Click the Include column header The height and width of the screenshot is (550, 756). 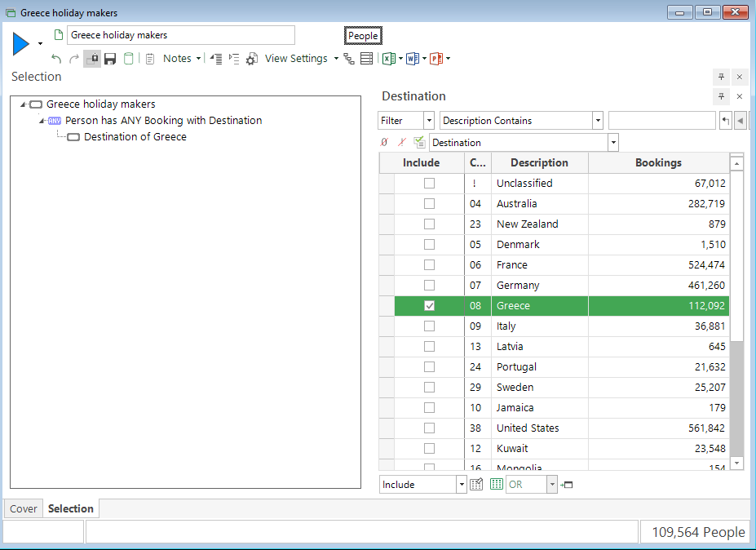click(422, 162)
